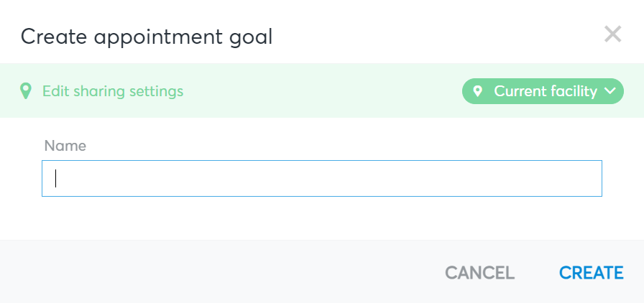The height and width of the screenshot is (303, 644).
Task: Click the white pin inside the facility pill
Action: (477, 90)
